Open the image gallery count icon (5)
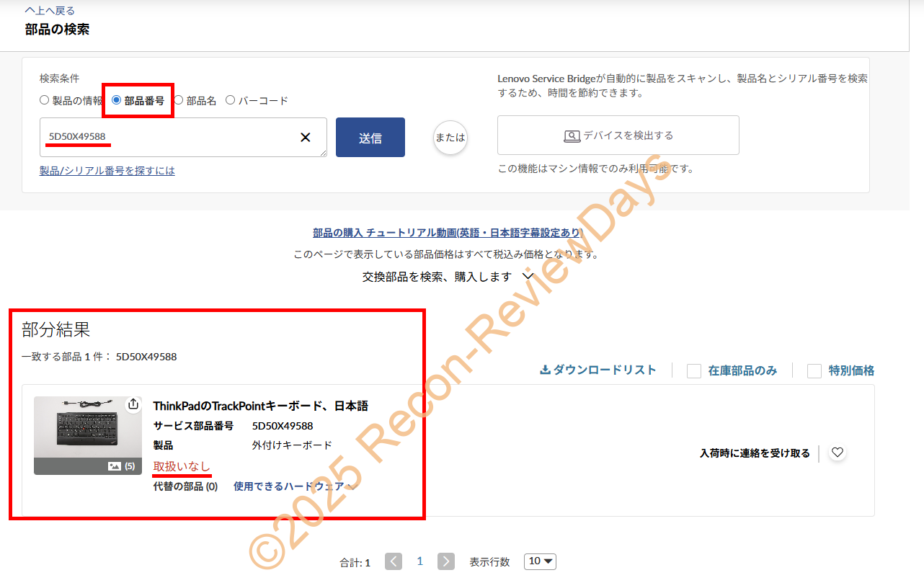 (121, 466)
